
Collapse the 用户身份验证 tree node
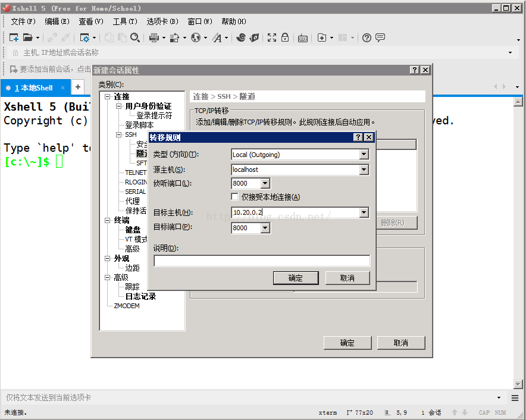pos(118,106)
